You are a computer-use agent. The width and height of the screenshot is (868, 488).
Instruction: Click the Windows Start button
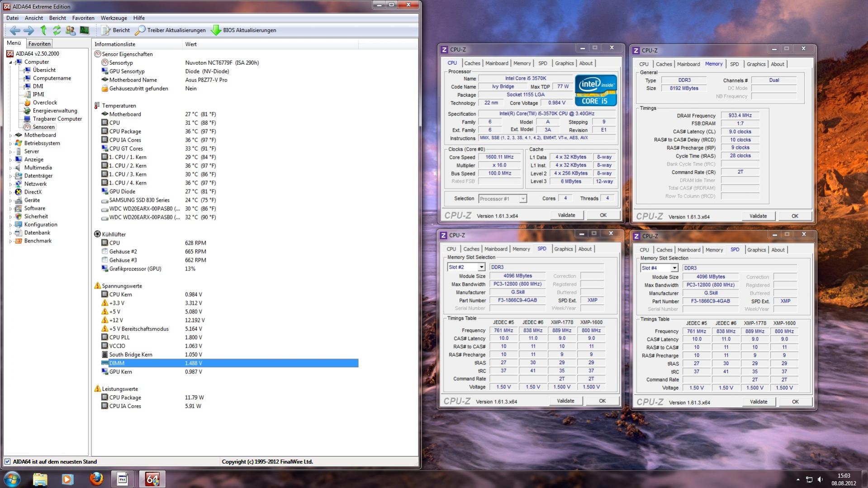tap(12, 479)
